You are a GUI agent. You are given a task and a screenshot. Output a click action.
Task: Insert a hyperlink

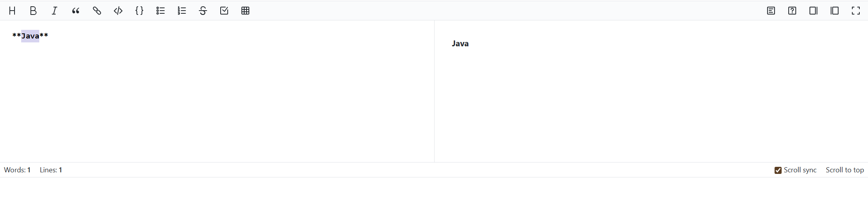coord(97,11)
